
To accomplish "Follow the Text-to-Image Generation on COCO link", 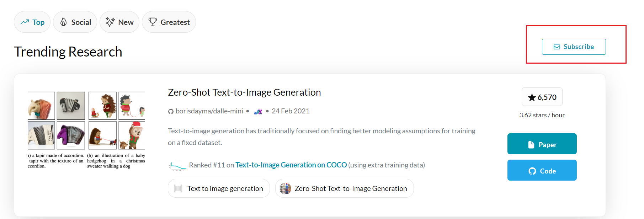I will tap(291, 165).
